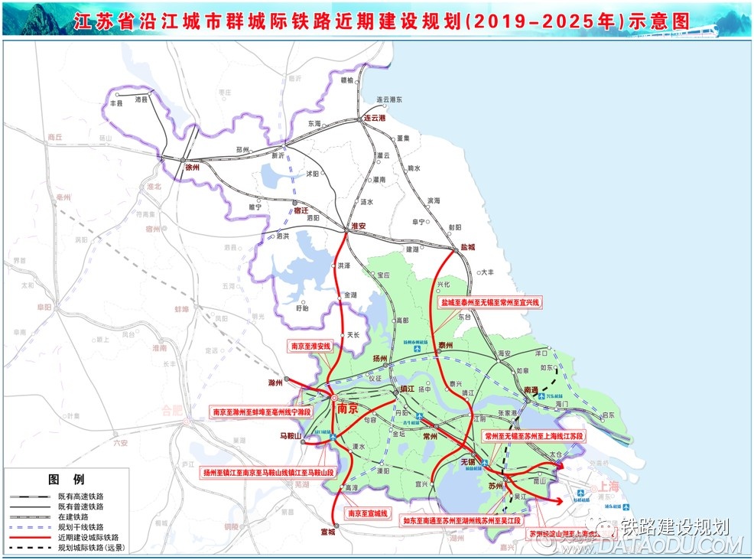Click the 如东至南通至苏州至湖州线 callout label
754x560 pixels.
(462, 520)
